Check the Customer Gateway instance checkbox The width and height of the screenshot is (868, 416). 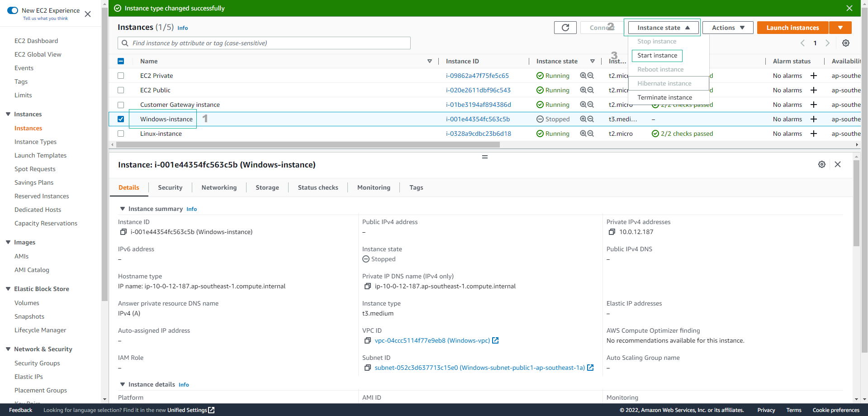tap(121, 105)
